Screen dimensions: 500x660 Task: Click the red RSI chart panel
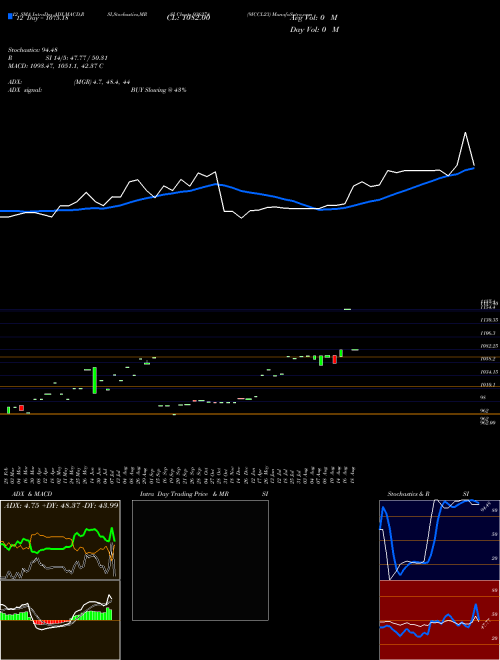click(x=439, y=620)
